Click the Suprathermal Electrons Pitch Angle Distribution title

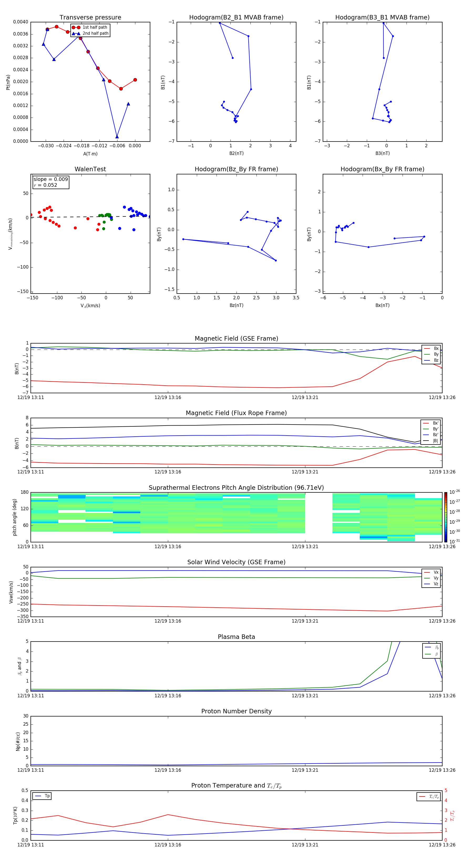[x=236, y=488]
